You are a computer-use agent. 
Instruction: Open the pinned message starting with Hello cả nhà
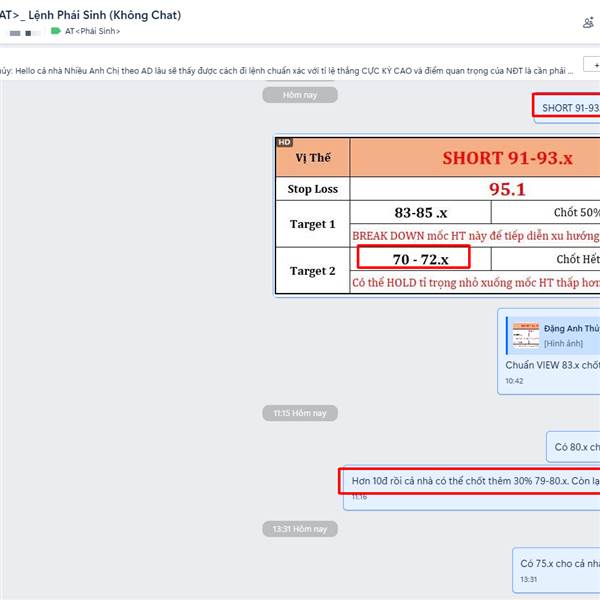(286, 71)
